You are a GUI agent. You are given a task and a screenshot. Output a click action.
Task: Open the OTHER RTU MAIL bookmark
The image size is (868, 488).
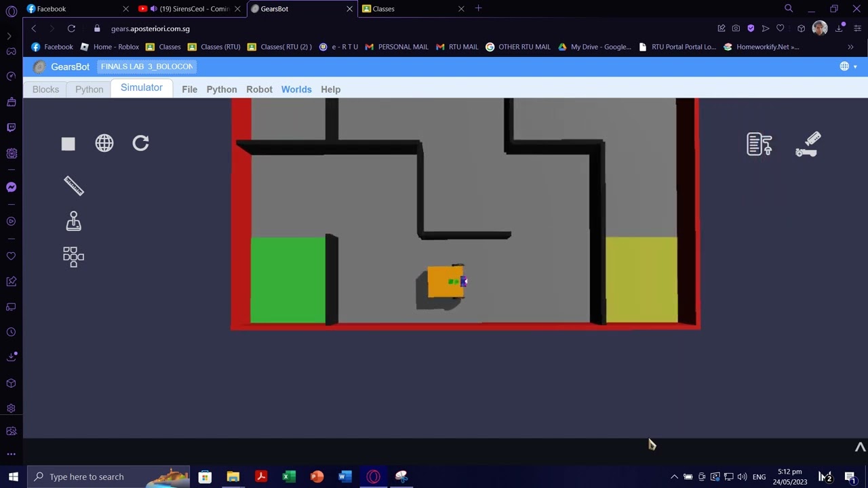tap(517, 47)
